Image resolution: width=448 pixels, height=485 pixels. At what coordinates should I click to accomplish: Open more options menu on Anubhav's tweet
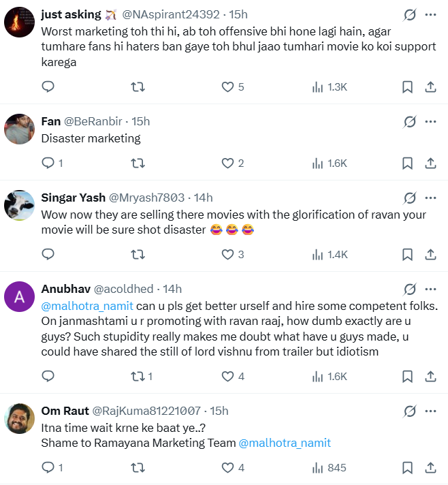click(x=430, y=290)
